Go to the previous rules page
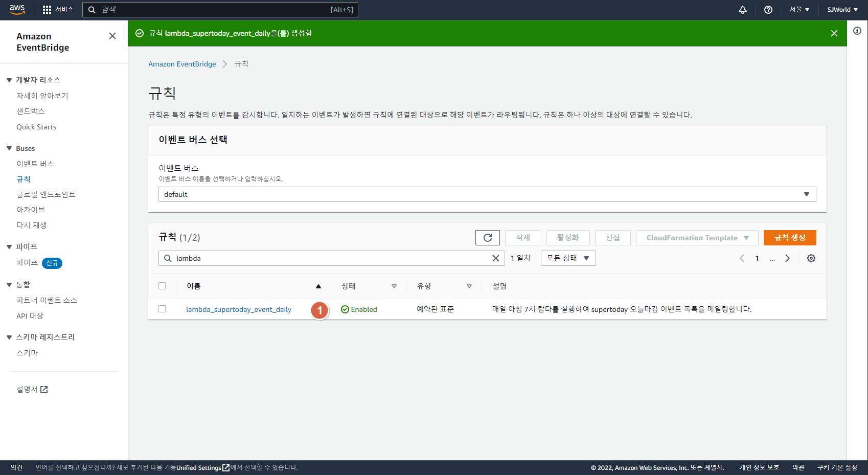The image size is (868, 475). pyautogui.click(x=742, y=258)
